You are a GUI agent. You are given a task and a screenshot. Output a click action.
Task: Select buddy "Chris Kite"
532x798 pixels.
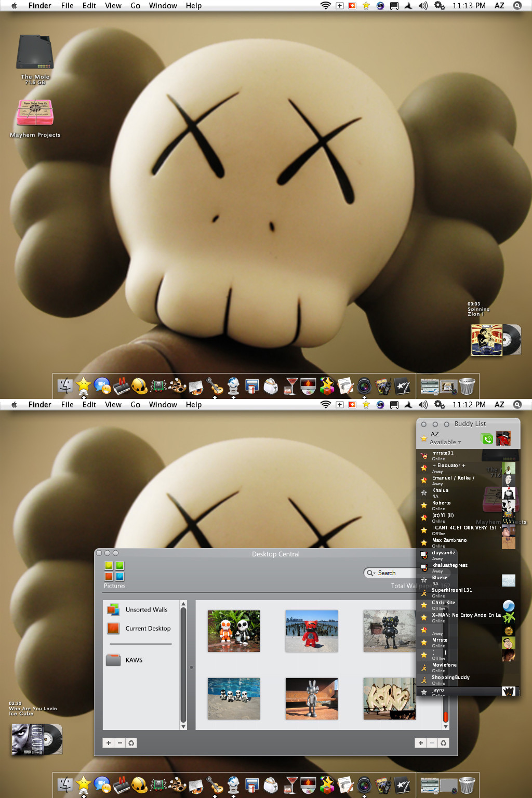(468, 605)
